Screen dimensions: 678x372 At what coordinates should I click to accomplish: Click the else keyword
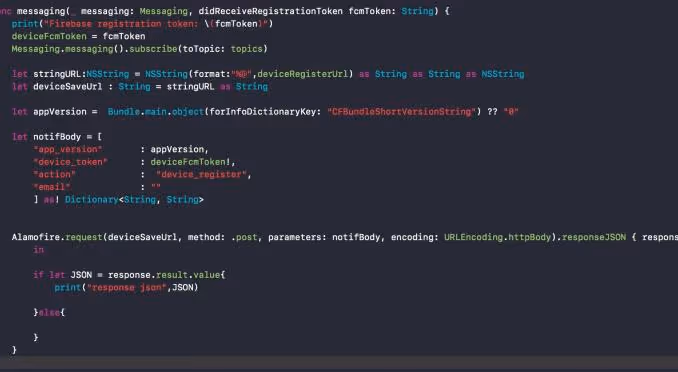coord(49,312)
